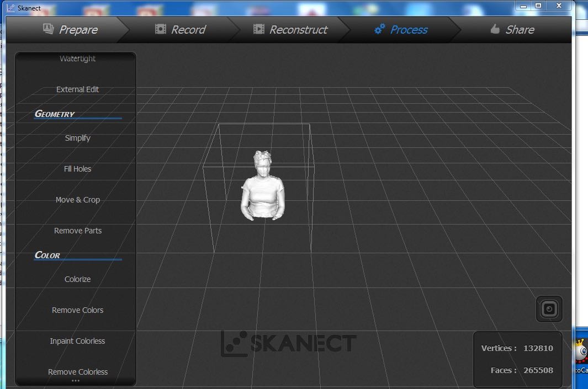Select the Process tab

tap(401, 29)
